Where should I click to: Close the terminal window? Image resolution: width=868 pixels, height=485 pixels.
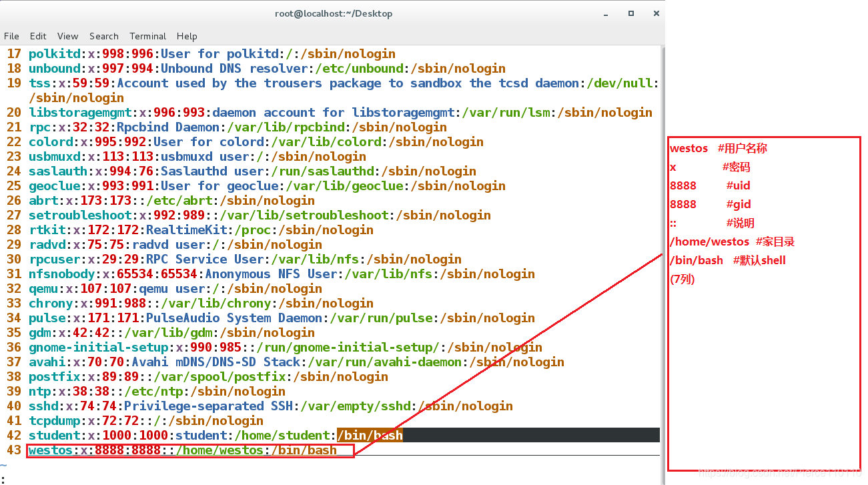[656, 13]
